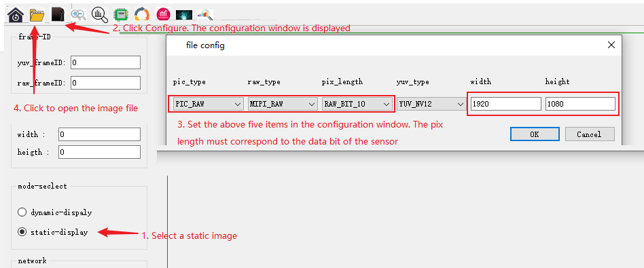644x268 pixels.
Task: Click the height field showing 1080
Action: click(580, 104)
